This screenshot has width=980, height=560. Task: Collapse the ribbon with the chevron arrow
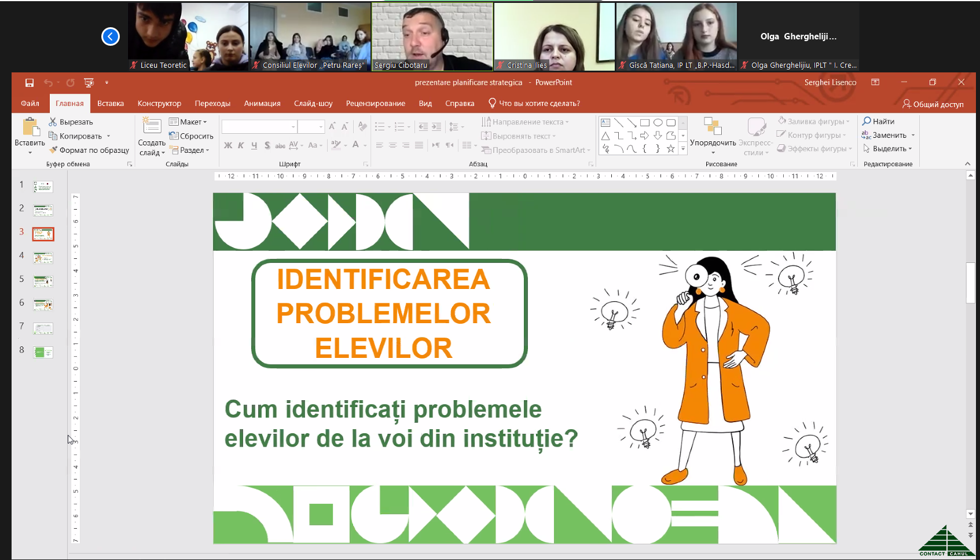tap(968, 164)
